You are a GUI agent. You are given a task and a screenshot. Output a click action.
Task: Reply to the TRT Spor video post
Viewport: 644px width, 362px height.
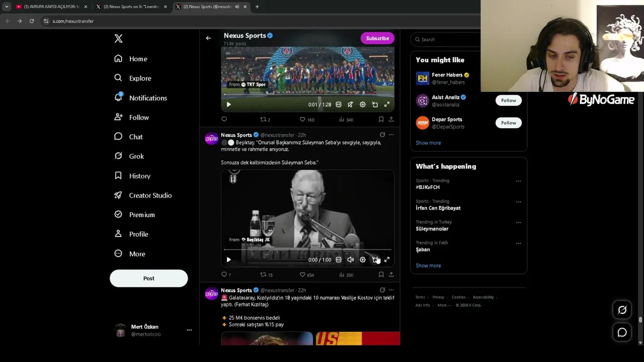(x=224, y=120)
